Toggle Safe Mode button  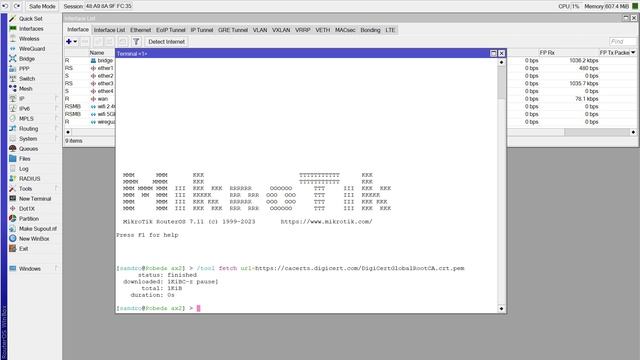[42, 7]
